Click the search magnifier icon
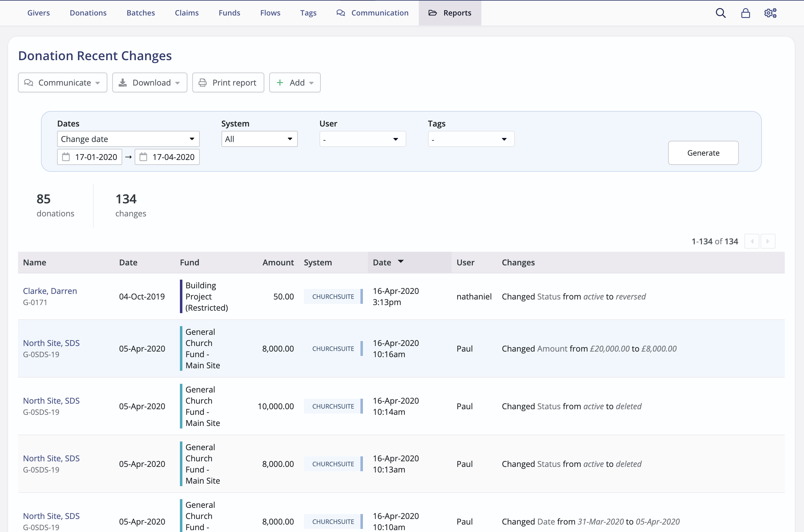Viewport: 804px width, 532px height. pyautogui.click(x=721, y=12)
